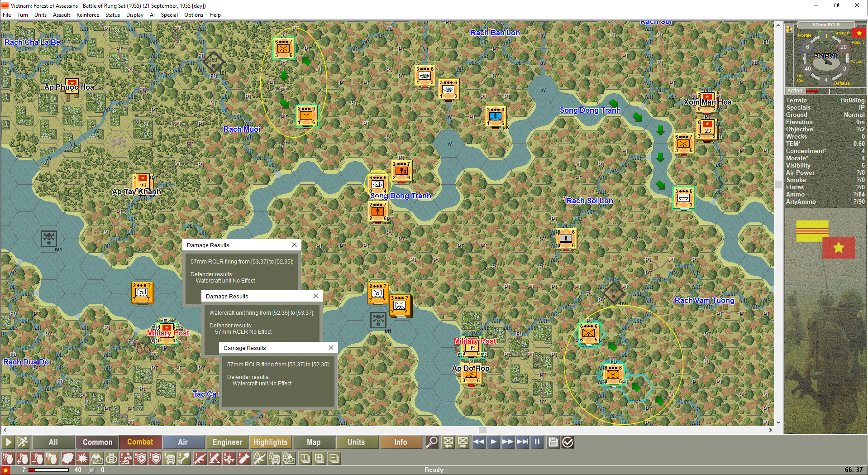Open the Special menu
868x475 pixels.
coord(169,15)
